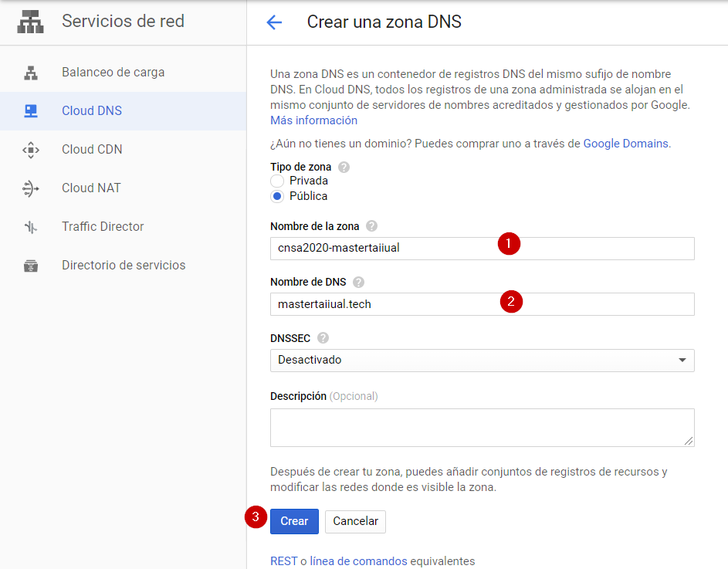Screen dimensions: 728x569
Task: Click the Directorio de servicios icon
Action: (30, 265)
